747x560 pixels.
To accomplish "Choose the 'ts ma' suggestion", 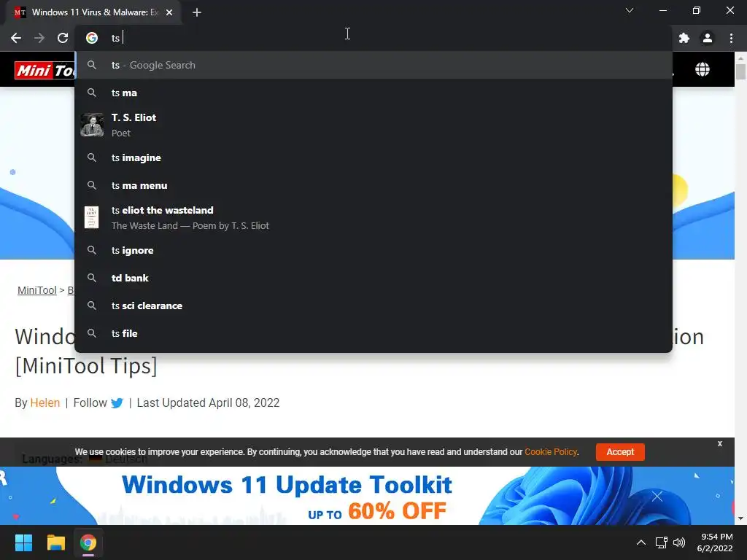I will click(x=373, y=93).
